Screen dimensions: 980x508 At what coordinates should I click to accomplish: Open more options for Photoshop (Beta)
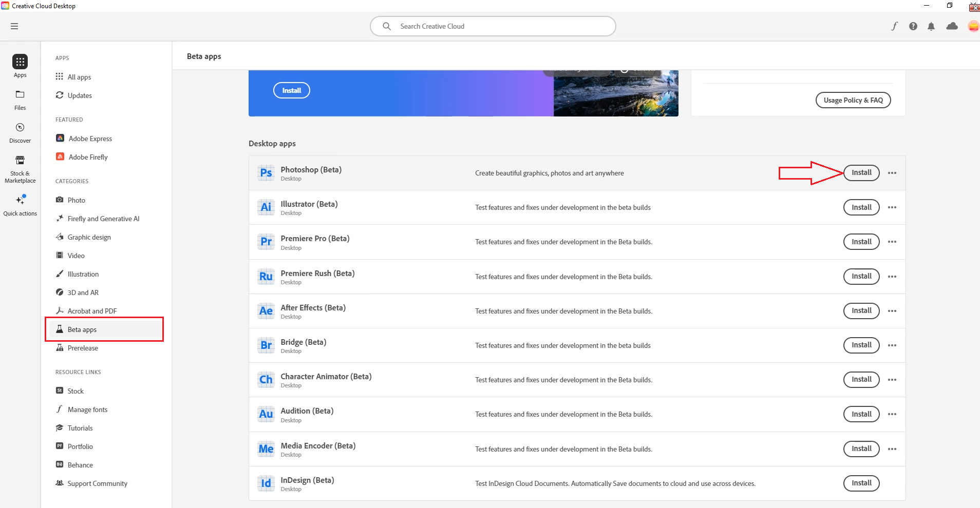coord(892,173)
